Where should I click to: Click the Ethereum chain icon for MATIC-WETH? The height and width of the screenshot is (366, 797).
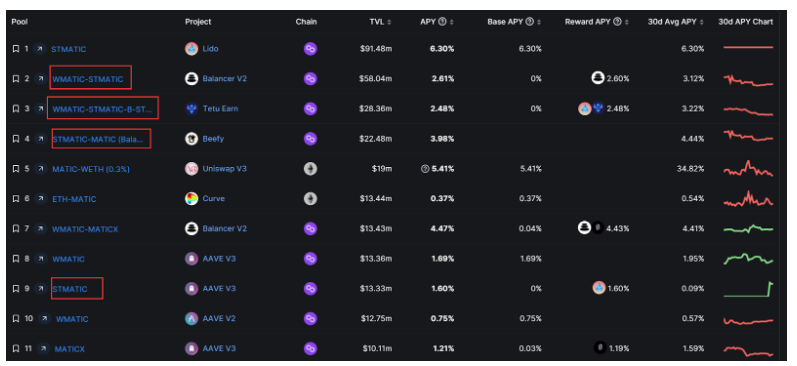310,169
